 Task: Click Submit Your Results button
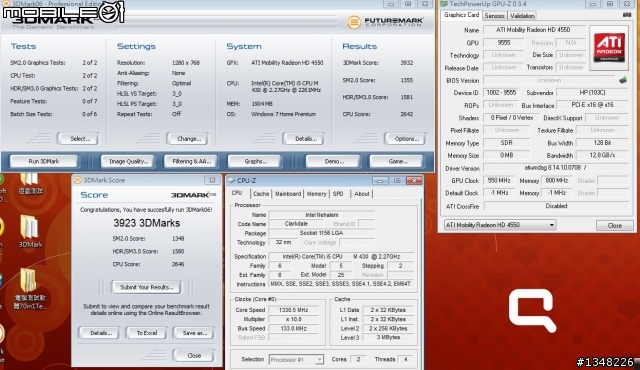pos(146,287)
